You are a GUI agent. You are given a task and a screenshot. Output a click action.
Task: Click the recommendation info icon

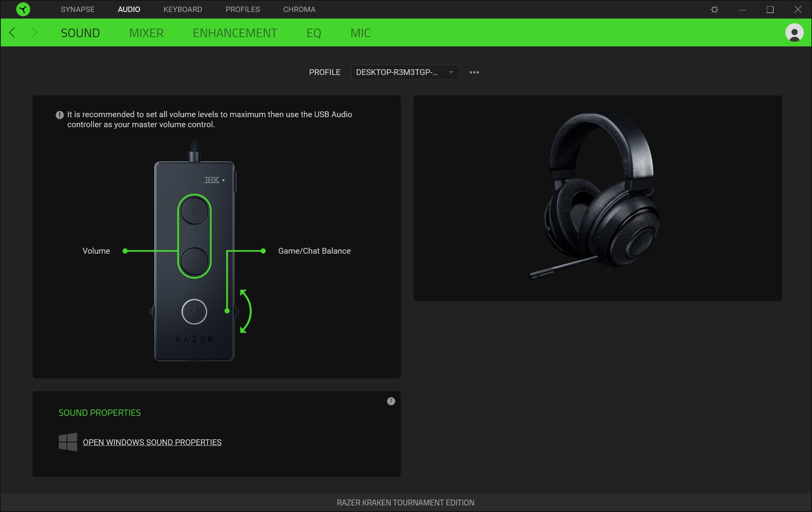tap(60, 115)
